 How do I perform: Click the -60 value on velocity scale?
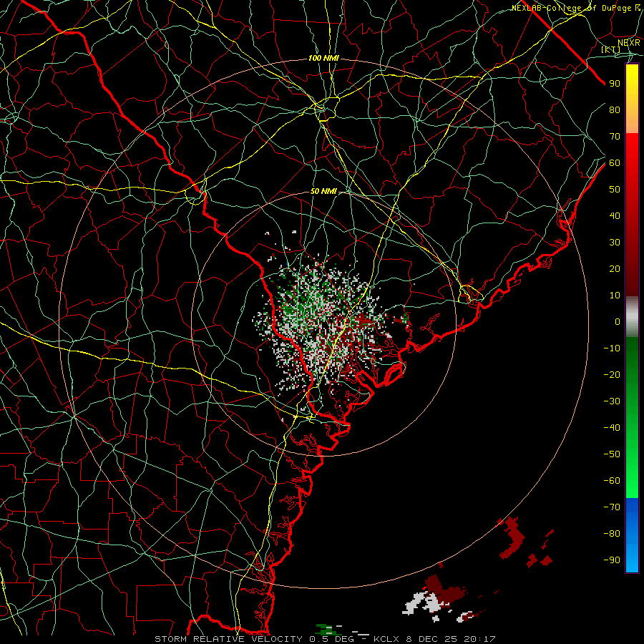click(x=612, y=481)
